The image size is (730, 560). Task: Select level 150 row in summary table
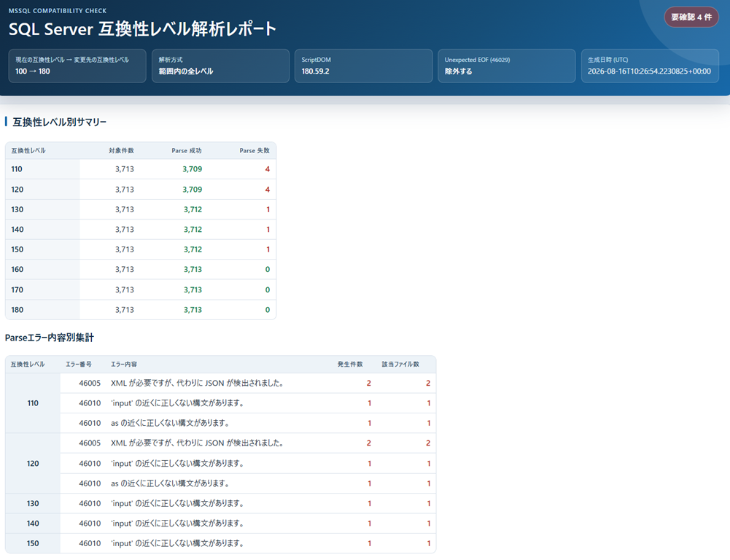point(141,249)
